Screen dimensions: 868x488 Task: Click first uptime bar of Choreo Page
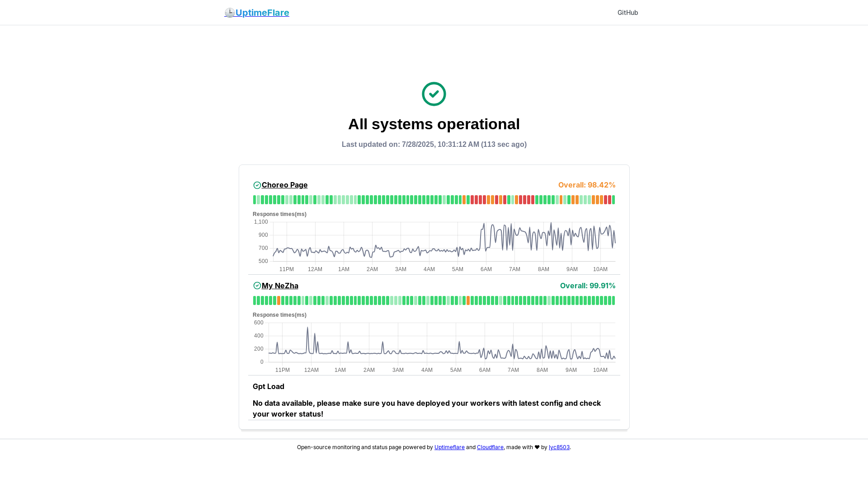255,200
